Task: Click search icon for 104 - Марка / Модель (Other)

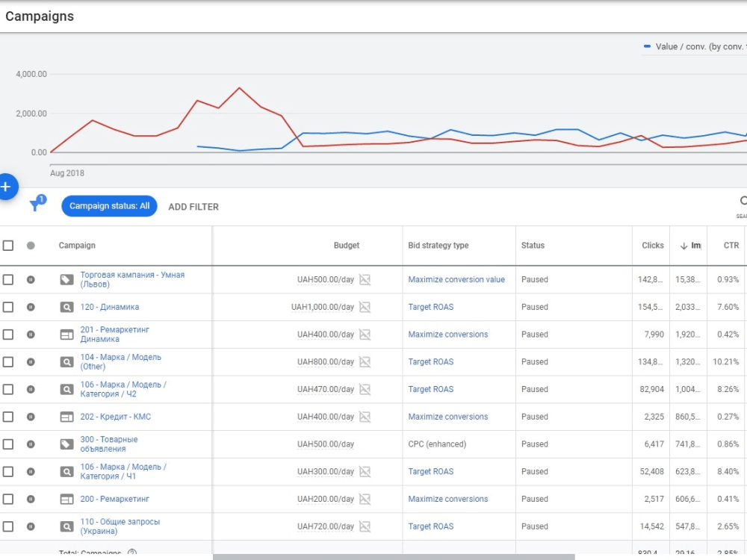Action: point(66,362)
